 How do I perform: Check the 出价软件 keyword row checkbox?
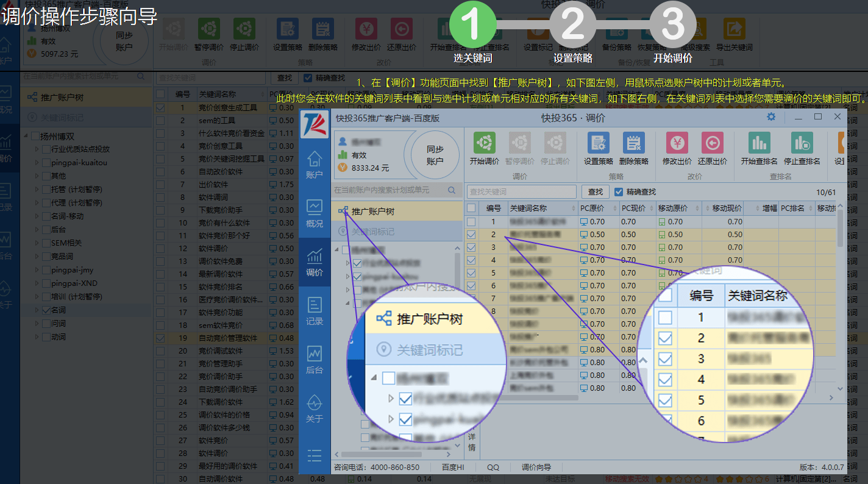[160, 184]
